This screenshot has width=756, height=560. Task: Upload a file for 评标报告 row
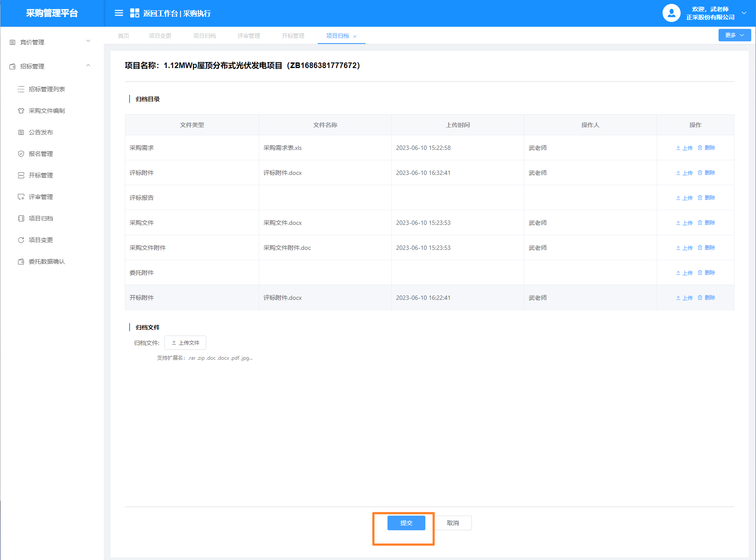coord(684,198)
